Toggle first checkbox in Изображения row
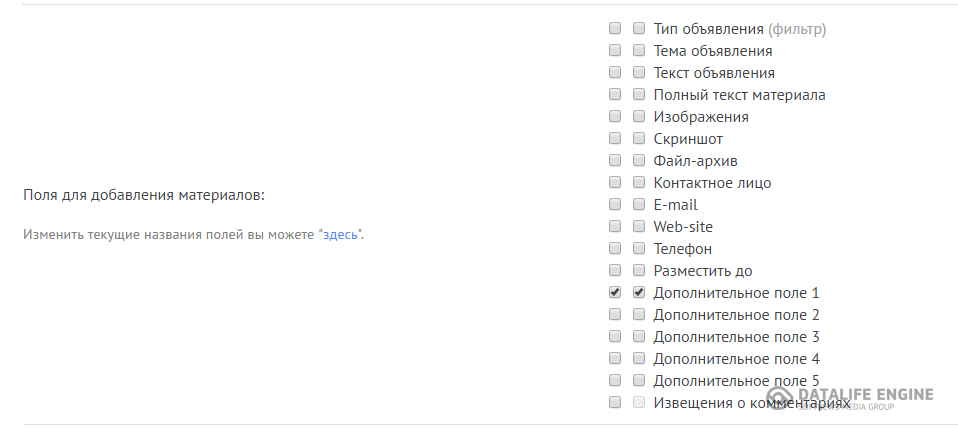This screenshot has height=429, width=958. pyautogui.click(x=615, y=116)
